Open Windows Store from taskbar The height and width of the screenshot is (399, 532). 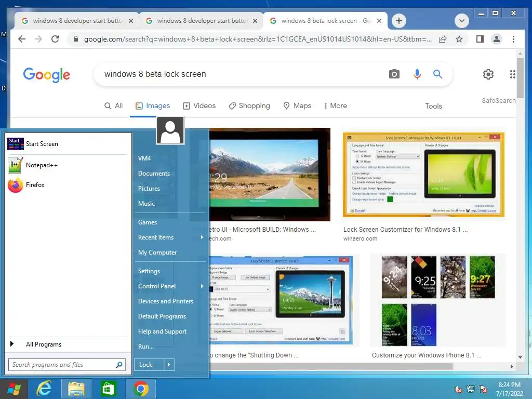tap(108, 389)
